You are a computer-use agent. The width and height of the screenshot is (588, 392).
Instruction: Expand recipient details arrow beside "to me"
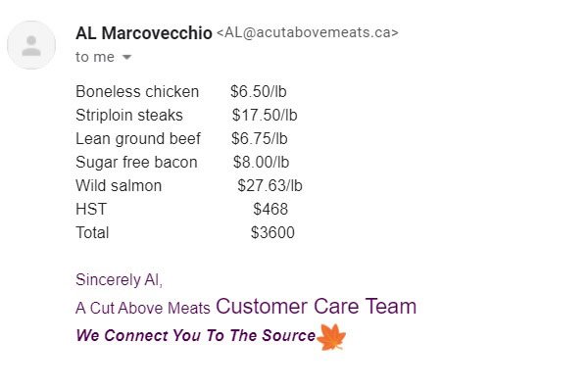pos(126,58)
